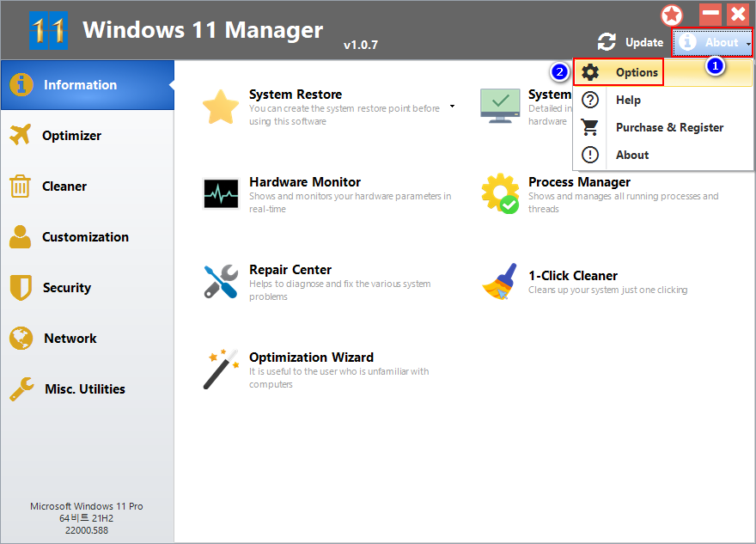Click the Options gear icon in menu
756x544 pixels.
pyautogui.click(x=590, y=72)
